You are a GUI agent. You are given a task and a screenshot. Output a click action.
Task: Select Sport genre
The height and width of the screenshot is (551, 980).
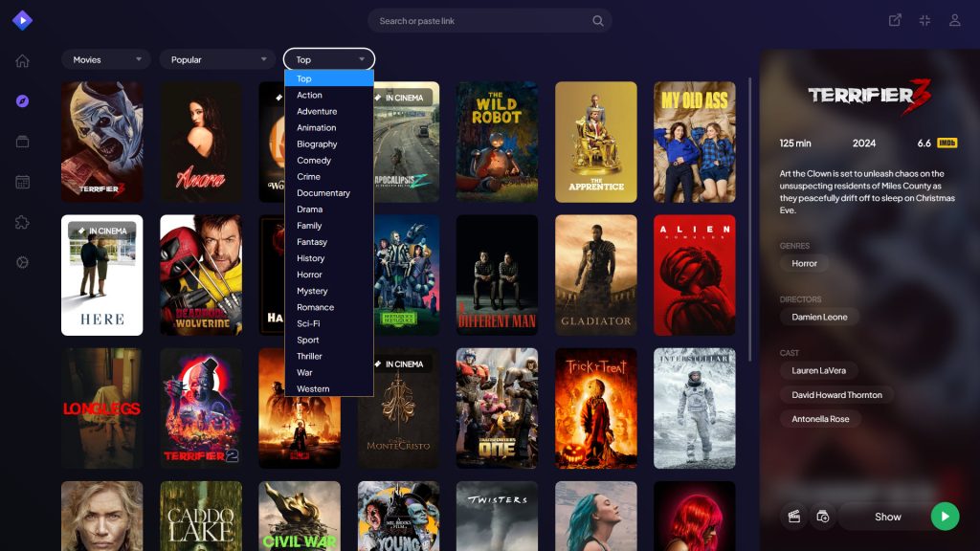[x=329, y=340]
